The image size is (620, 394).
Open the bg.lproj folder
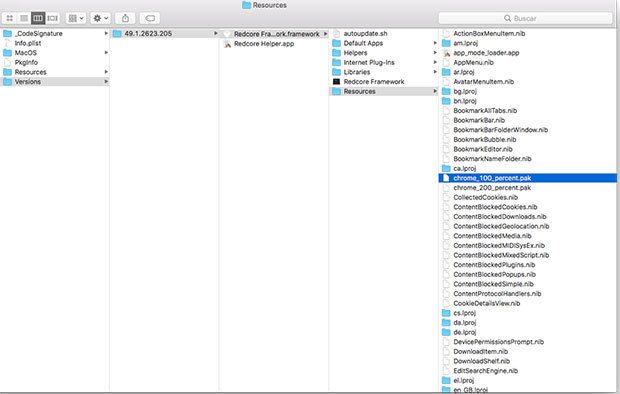(528, 91)
